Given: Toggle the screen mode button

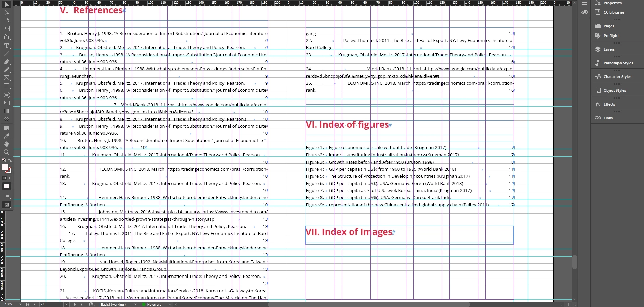Looking at the screenshot, I should point(7,205).
